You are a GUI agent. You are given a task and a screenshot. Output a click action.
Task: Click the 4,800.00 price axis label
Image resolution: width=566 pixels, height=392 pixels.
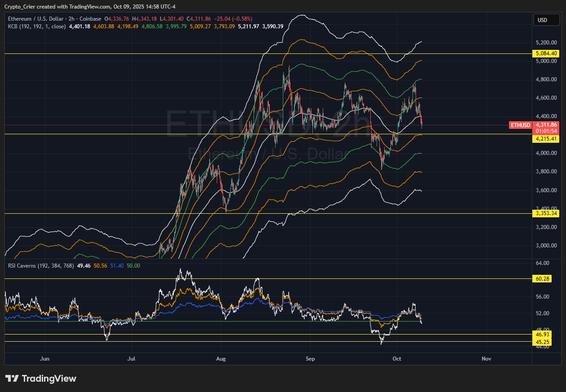pyautogui.click(x=546, y=79)
